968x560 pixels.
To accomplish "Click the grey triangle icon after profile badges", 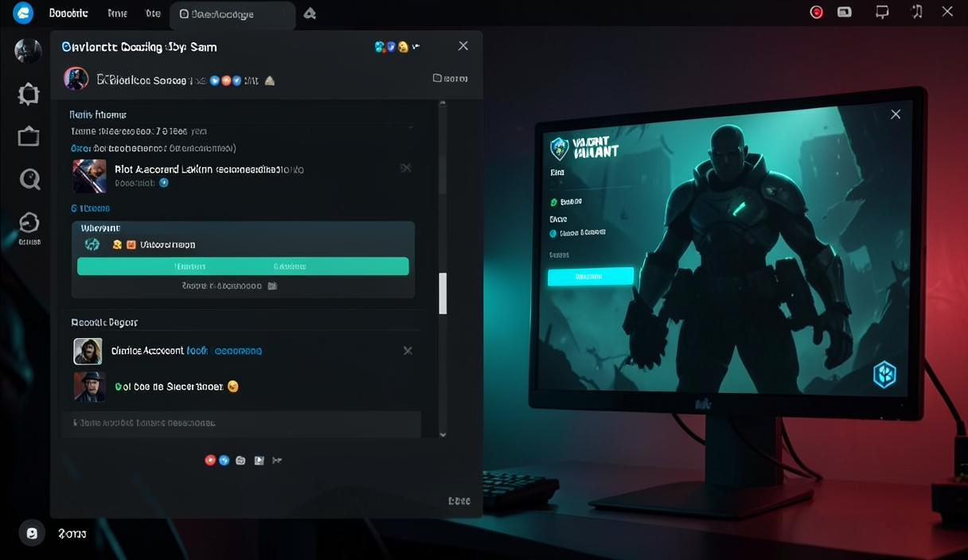I will [269, 80].
